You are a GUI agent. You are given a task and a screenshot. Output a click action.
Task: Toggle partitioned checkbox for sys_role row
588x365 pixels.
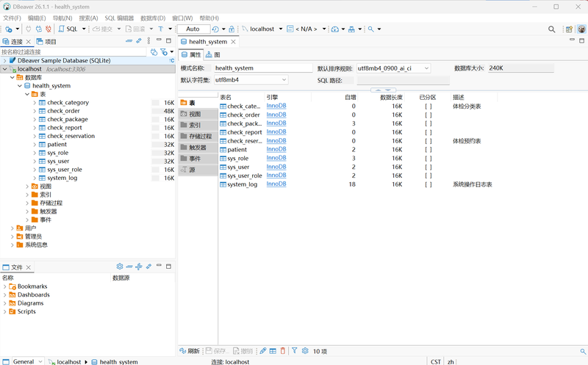click(429, 159)
